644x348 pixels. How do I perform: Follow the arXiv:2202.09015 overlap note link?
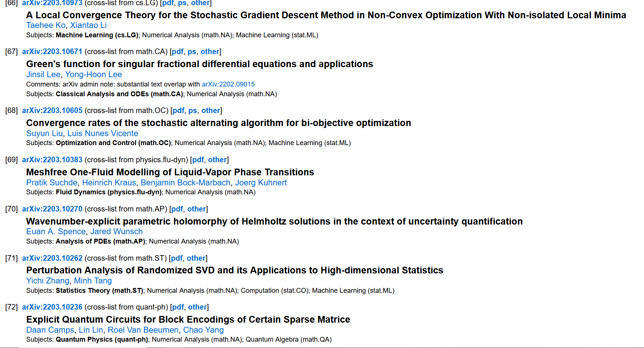point(228,84)
